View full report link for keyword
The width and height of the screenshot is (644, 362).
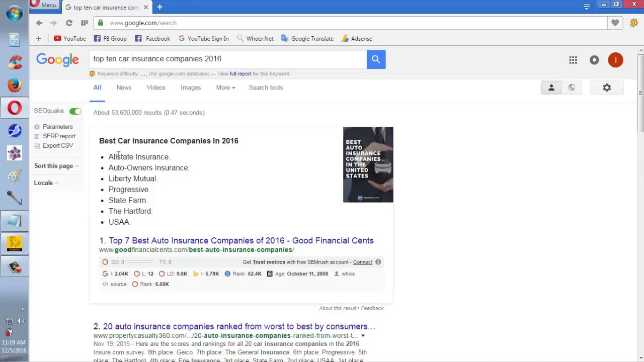(x=240, y=74)
